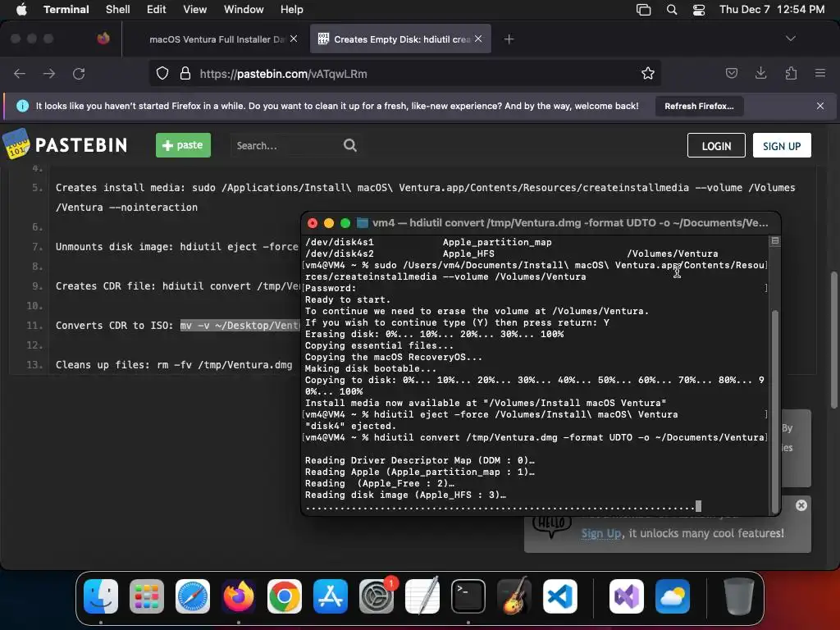Open Visual Studio Code from the Dock
Viewport: 840px width, 630px height.
560,596
